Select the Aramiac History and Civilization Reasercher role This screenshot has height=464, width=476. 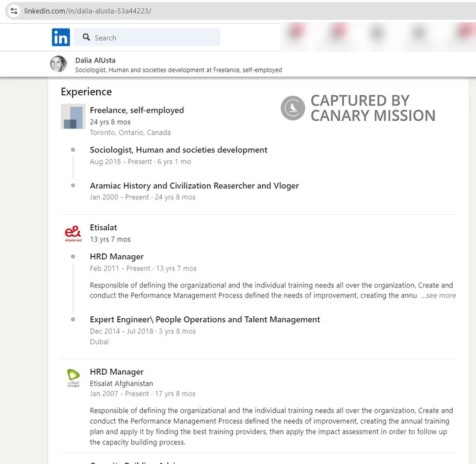(195, 186)
